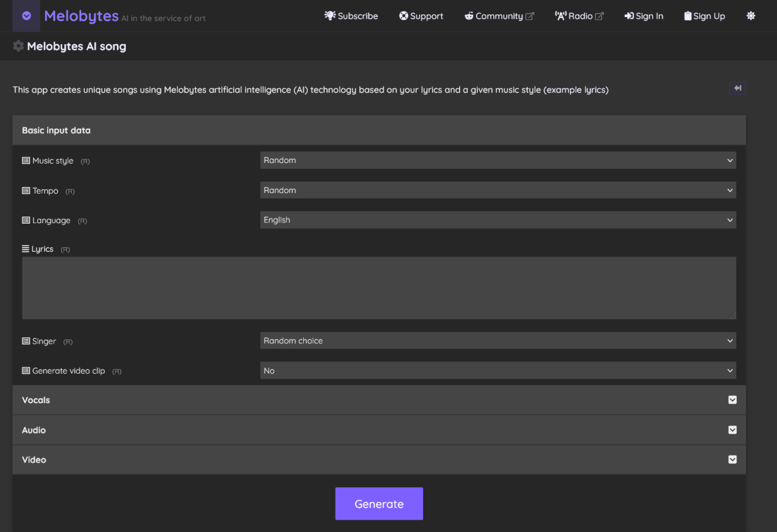777x532 pixels.
Task: Click the external-link icon beside Community
Action: click(x=530, y=16)
